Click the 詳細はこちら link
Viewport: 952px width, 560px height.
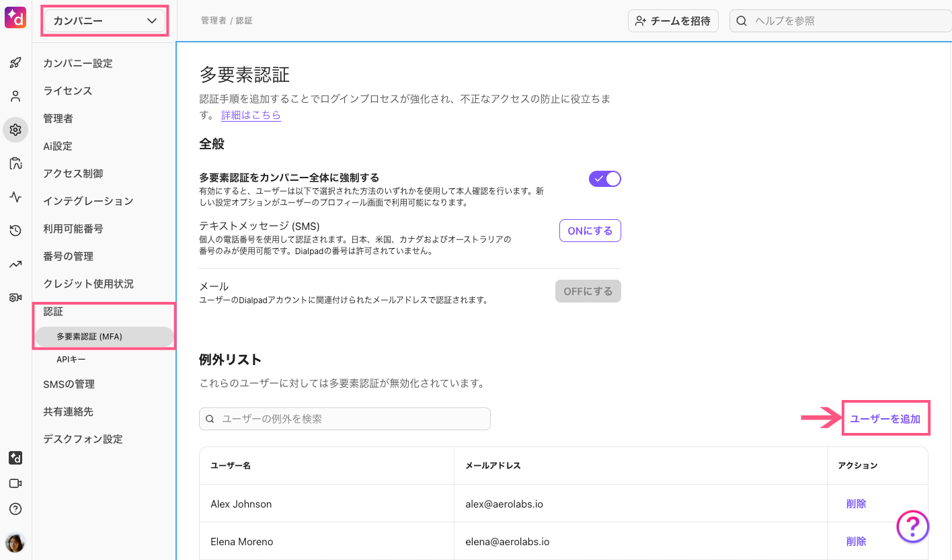pos(251,115)
